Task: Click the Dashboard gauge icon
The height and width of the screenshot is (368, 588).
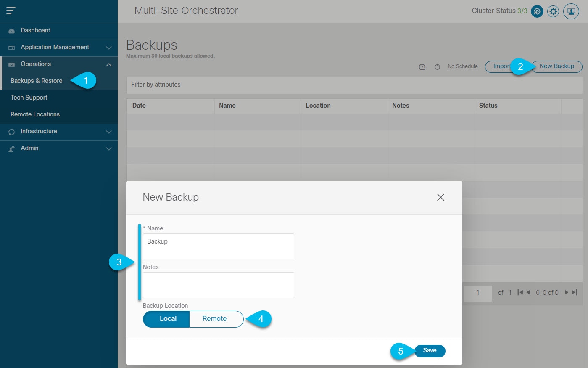Action: coord(12,31)
